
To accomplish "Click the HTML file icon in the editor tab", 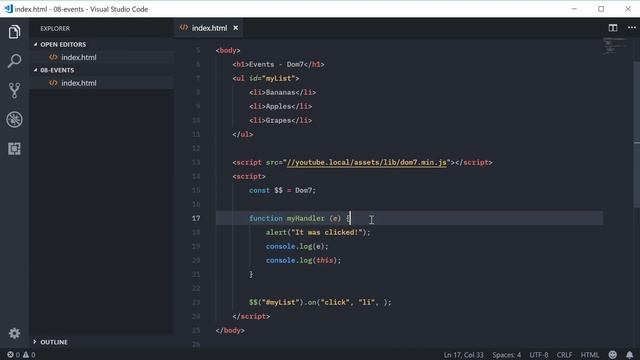I will (x=184, y=28).
